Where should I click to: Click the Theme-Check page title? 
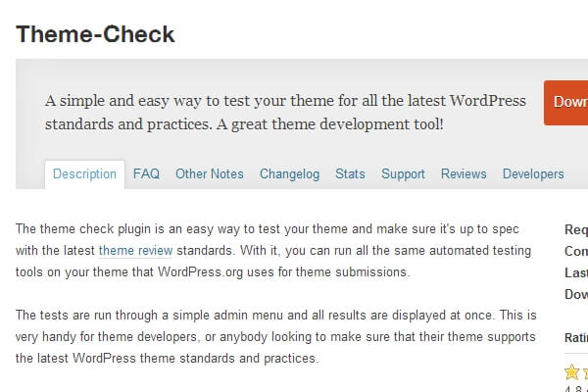pyautogui.click(x=95, y=34)
